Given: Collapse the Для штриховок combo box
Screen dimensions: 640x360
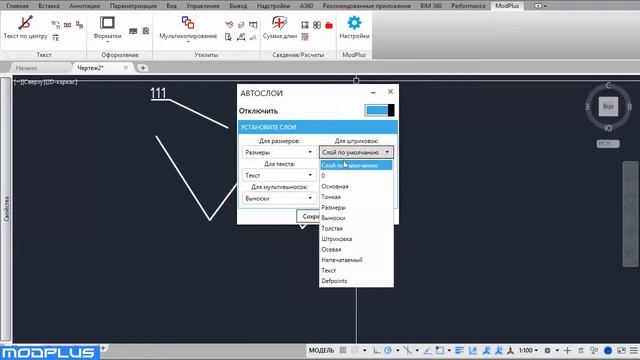Looking at the screenshot, I should pyautogui.click(x=356, y=152).
